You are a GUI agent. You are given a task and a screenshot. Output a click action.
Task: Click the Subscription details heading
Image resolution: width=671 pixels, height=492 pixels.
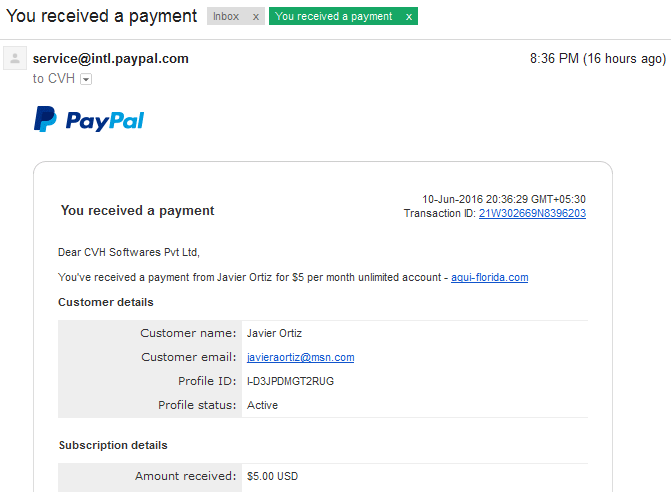pyautogui.click(x=113, y=445)
